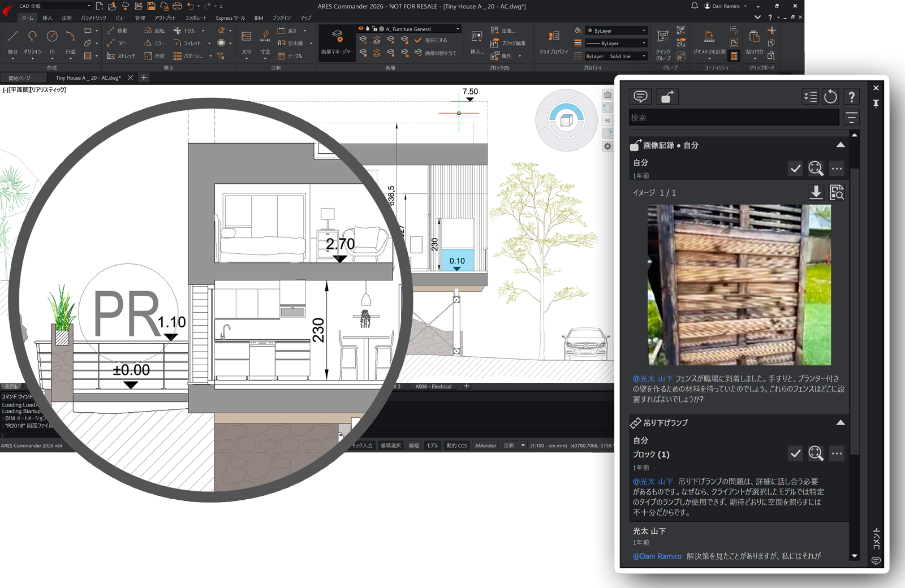Switch to the 開始ページ document tab
905x588 pixels.
coord(20,78)
